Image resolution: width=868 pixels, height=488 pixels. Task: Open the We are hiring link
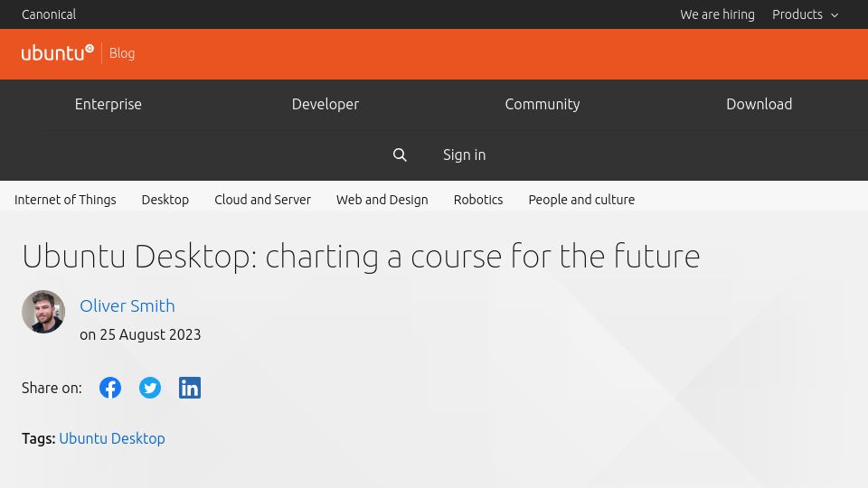click(717, 14)
